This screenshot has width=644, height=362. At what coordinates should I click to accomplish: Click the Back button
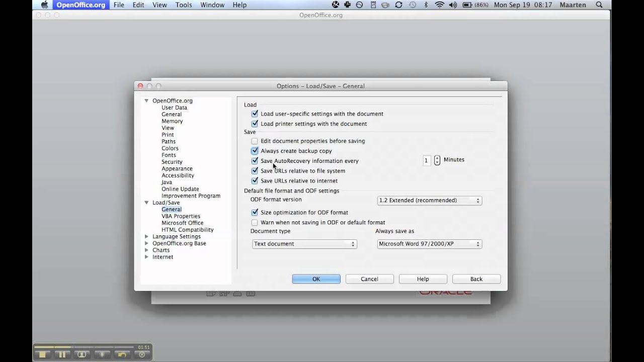click(x=476, y=279)
